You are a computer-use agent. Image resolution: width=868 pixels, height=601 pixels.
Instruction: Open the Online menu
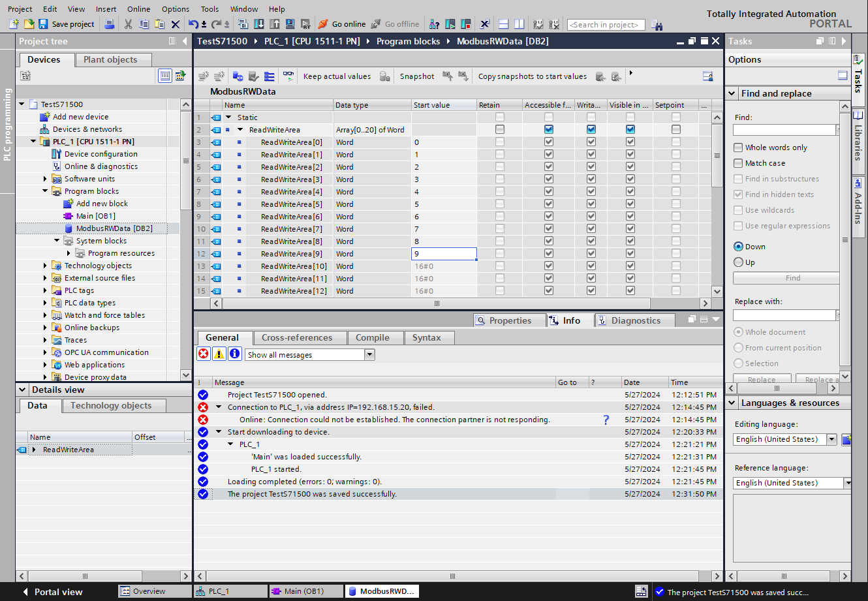click(138, 9)
